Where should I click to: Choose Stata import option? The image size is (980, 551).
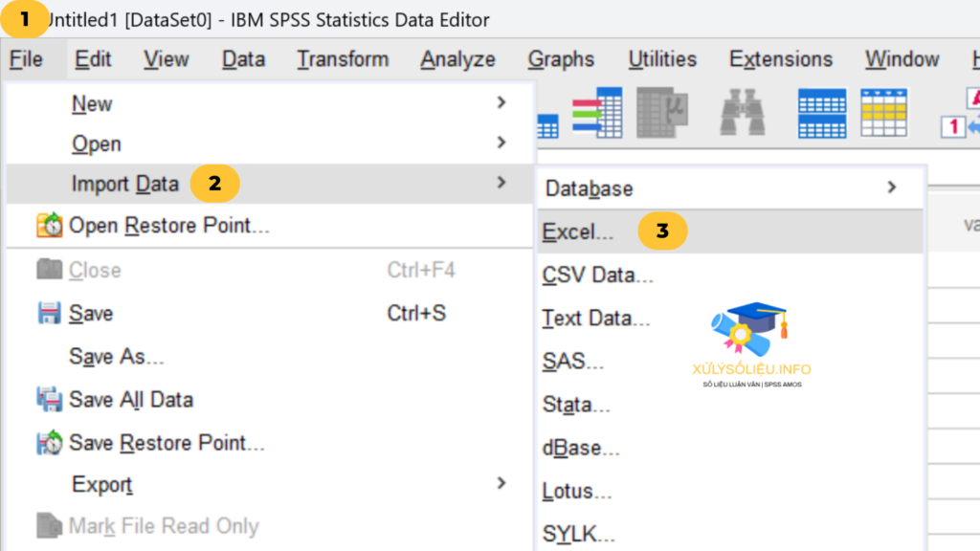[x=730, y=405]
